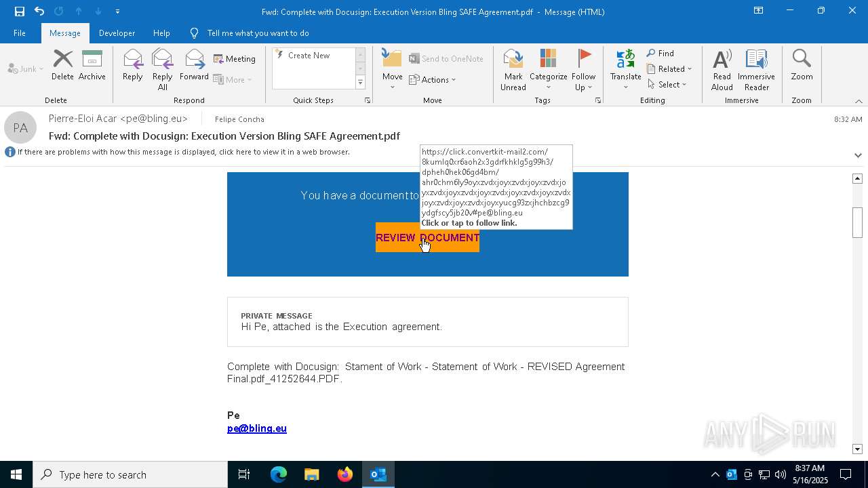Open the More respond options dropdown
Image resolution: width=868 pixels, height=488 pixels.
click(x=233, y=79)
